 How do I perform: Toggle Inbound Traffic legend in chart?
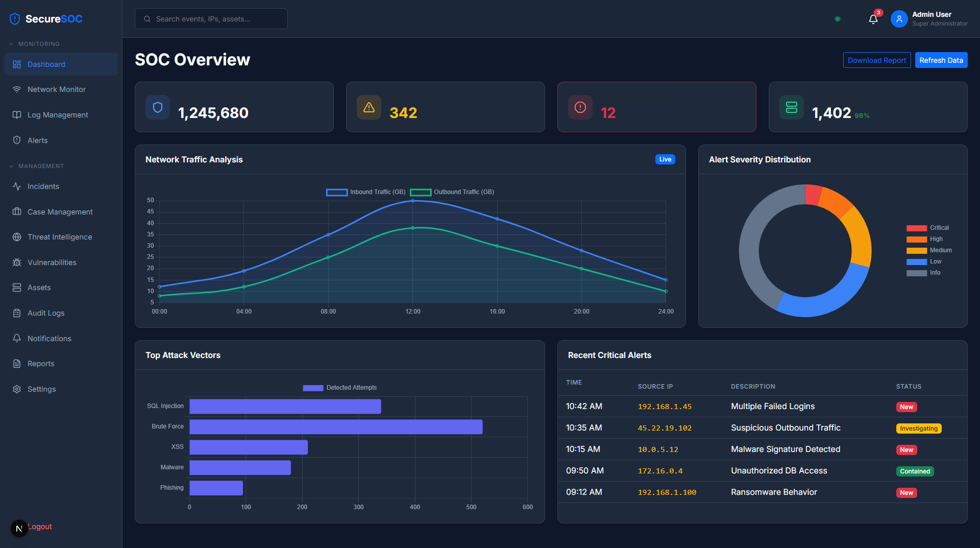tap(366, 192)
